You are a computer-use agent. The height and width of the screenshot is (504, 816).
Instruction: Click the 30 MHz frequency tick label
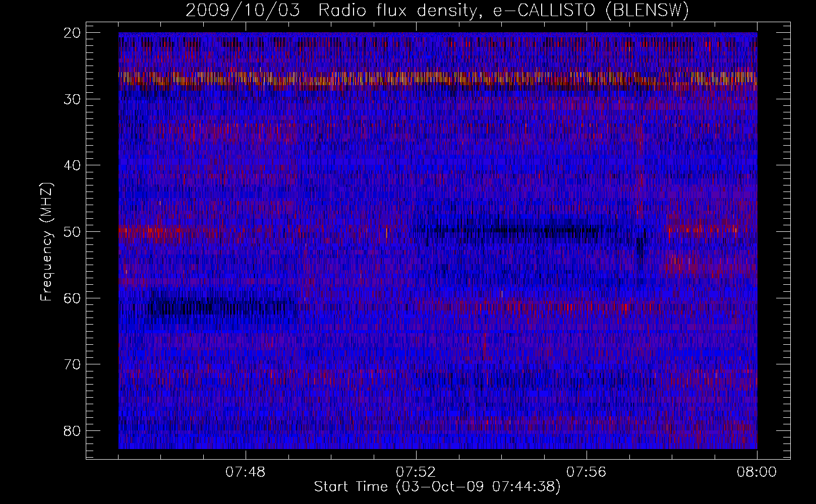(73, 99)
